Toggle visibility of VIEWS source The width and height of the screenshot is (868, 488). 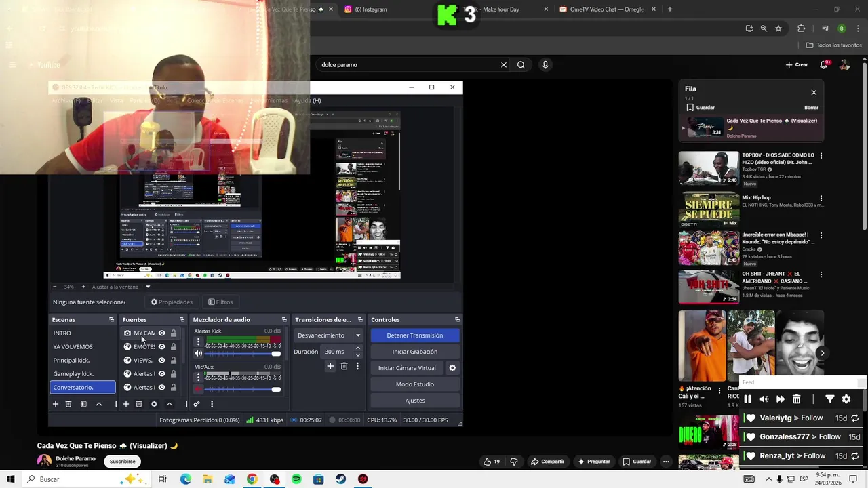pos(161,361)
